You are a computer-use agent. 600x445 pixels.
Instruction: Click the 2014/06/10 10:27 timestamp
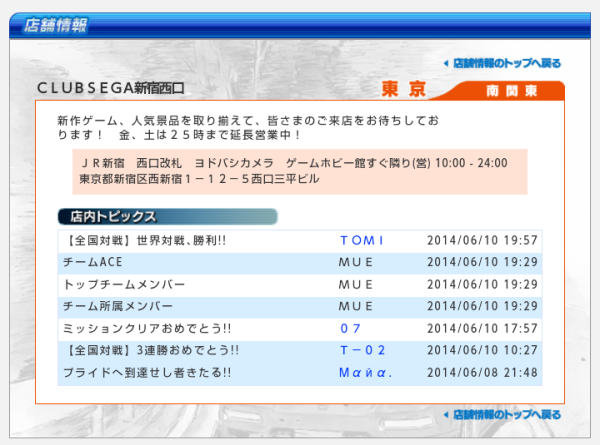point(483,350)
